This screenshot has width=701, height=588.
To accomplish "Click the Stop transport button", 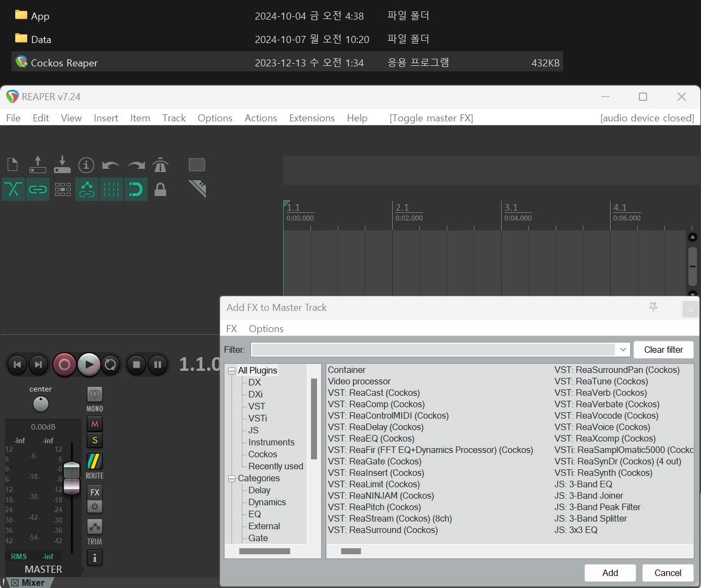I will [137, 364].
